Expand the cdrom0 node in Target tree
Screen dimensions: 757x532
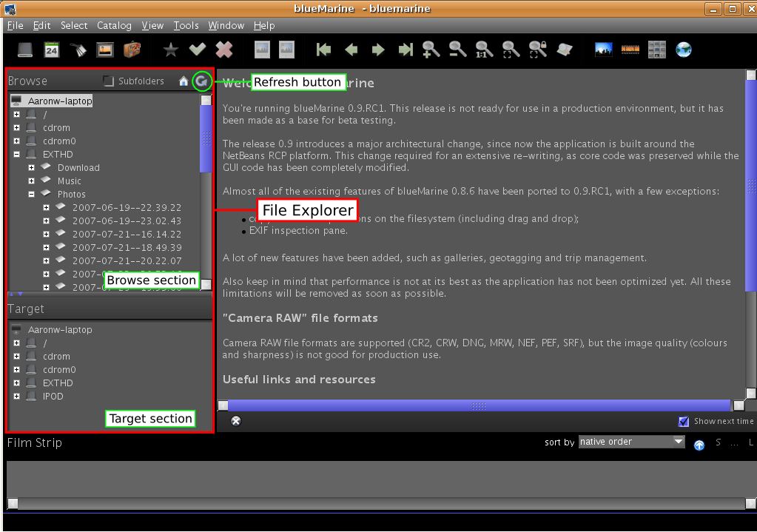(17, 370)
